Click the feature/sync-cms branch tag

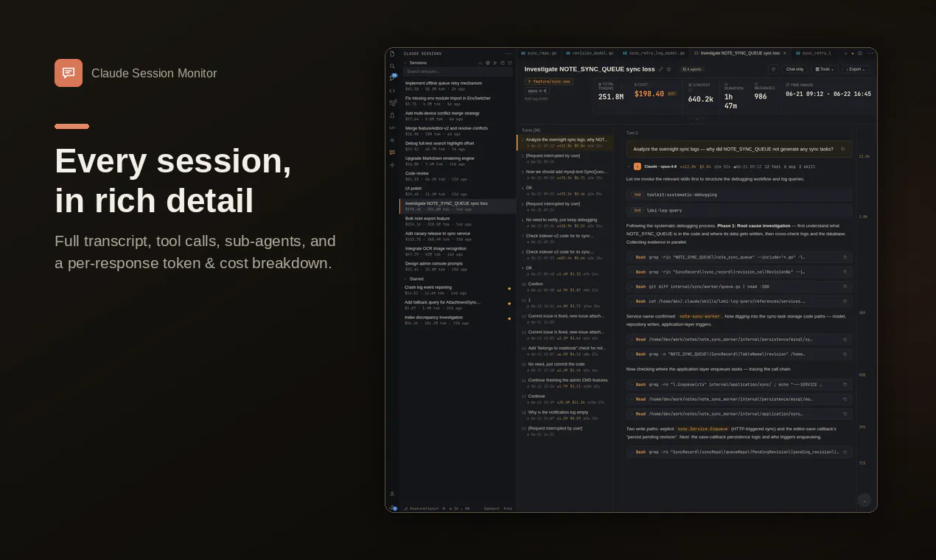[549, 82]
